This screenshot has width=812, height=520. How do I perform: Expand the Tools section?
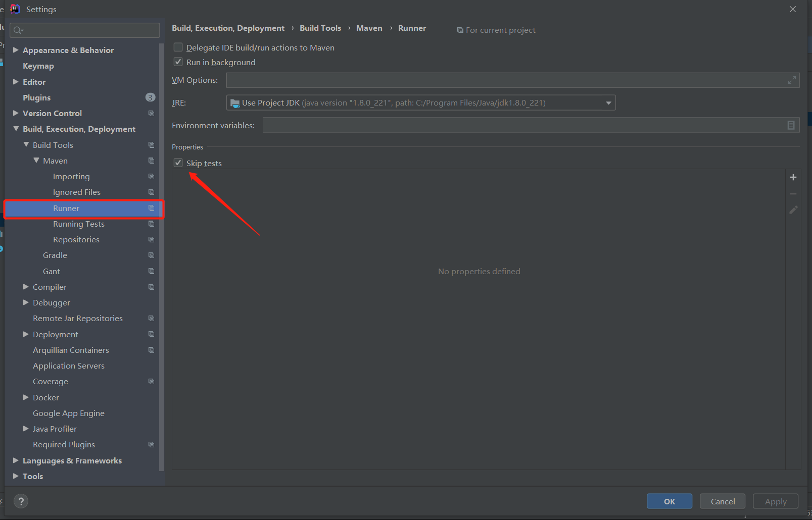click(x=16, y=476)
